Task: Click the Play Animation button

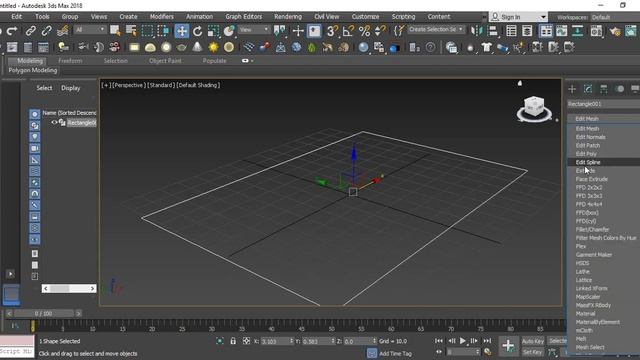Action: 462,341
